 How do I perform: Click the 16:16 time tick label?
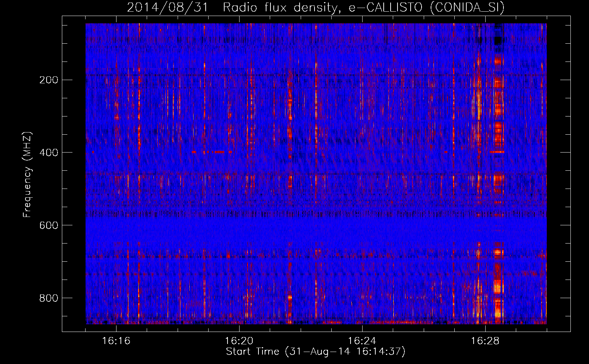(116, 341)
